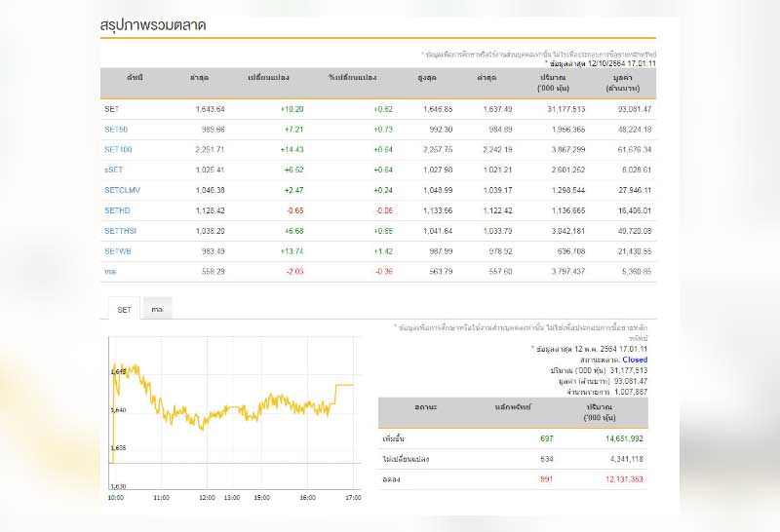Screen dimensions: 780x532
Task: Click the 'มูลค่า' column header
Action: (631, 77)
